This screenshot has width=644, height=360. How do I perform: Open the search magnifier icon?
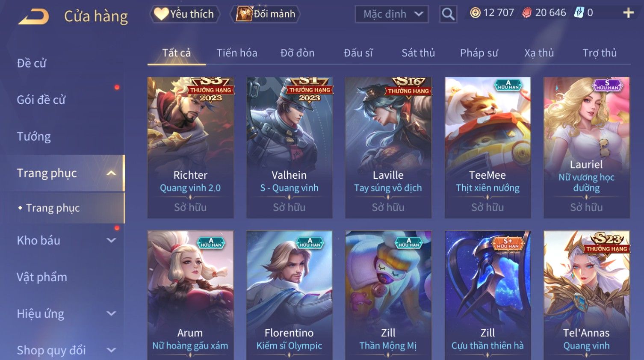coord(448,14)
